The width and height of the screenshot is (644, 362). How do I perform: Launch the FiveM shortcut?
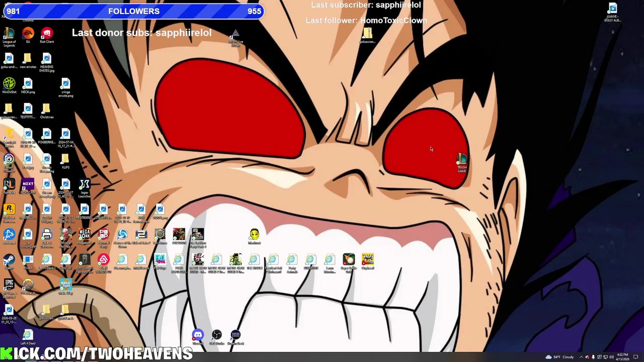coord(28,261)
